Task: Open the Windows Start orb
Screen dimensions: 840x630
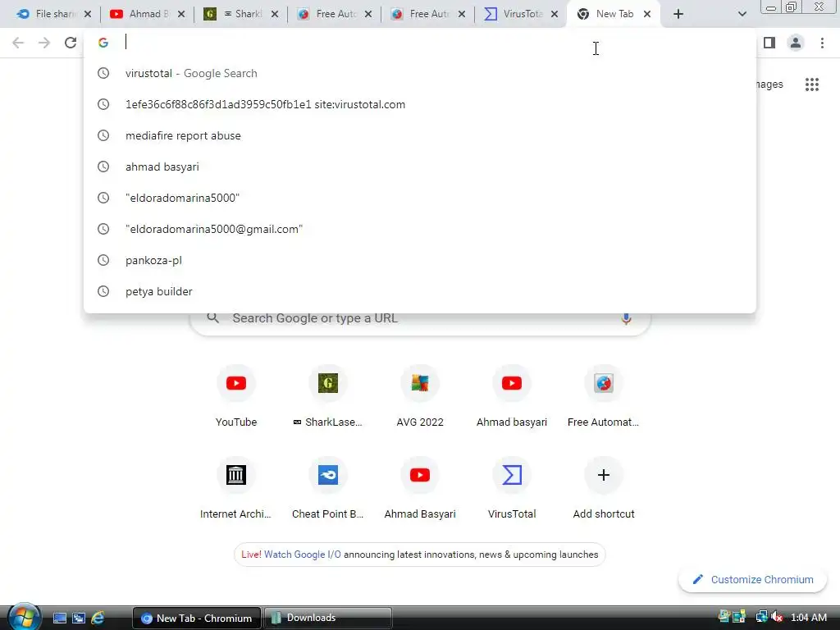Action: [24, 618]
